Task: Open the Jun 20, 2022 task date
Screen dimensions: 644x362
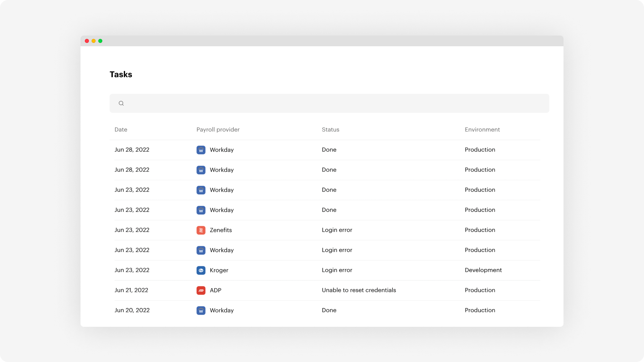Action: click(132, 310)
